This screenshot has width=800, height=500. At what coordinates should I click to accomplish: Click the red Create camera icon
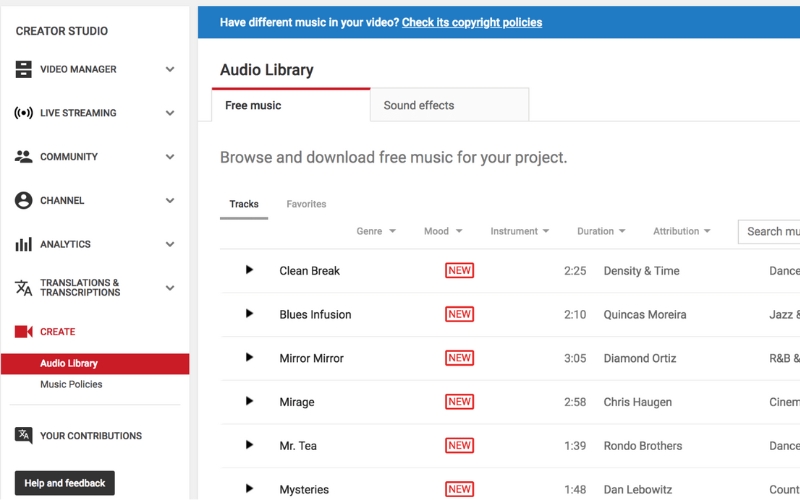23,332
